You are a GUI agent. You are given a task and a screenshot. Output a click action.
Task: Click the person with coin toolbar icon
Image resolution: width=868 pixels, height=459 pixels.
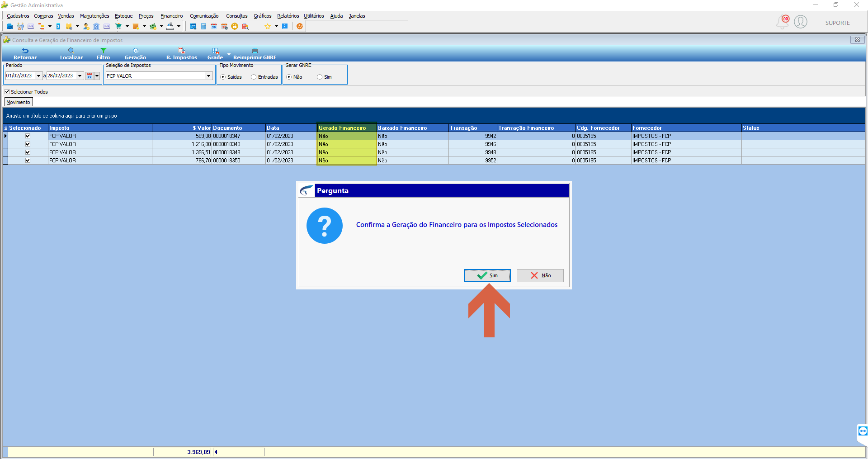click(x=86, y=27)
